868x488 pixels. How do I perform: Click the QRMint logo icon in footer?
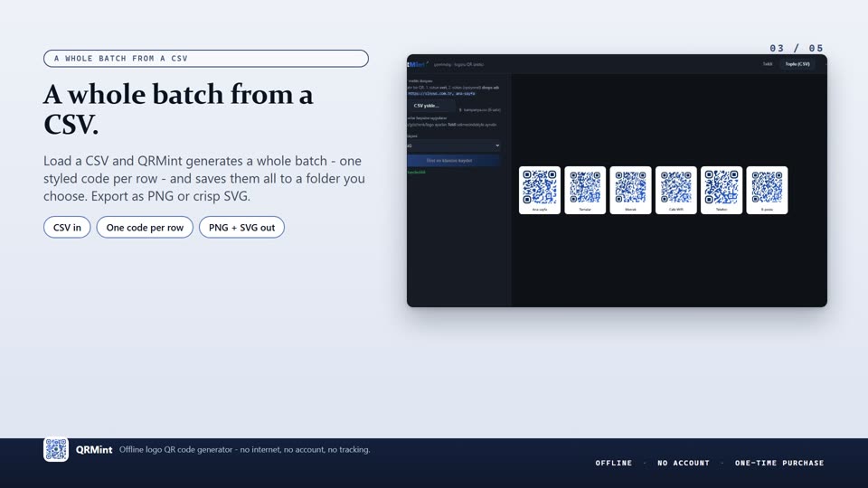click(x=56, y=449)
